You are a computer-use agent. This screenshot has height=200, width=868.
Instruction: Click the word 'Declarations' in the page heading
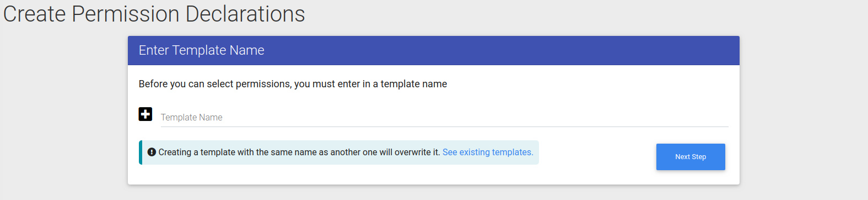(x=245, y=14)
